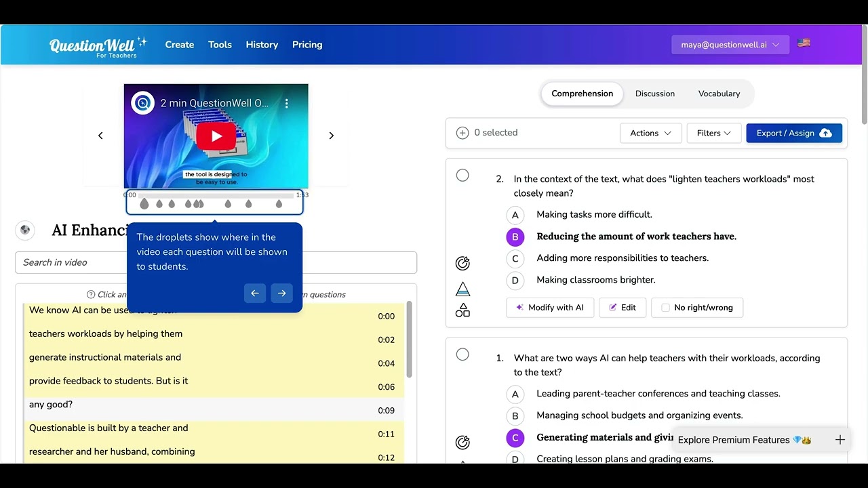Screen dimensions: 868x488
Task: Open the Actions dropdown
Action: pyautogui.click(x=650, y=133)
